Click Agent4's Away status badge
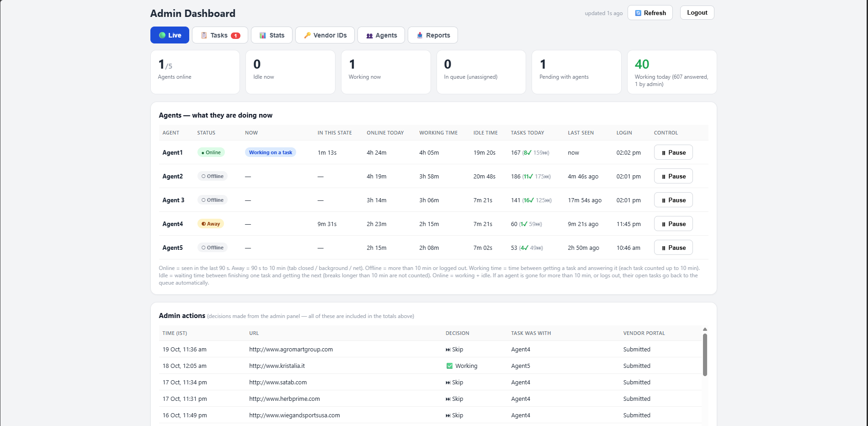The height and width of the screenshot is (426, 868). coord(211,224)
